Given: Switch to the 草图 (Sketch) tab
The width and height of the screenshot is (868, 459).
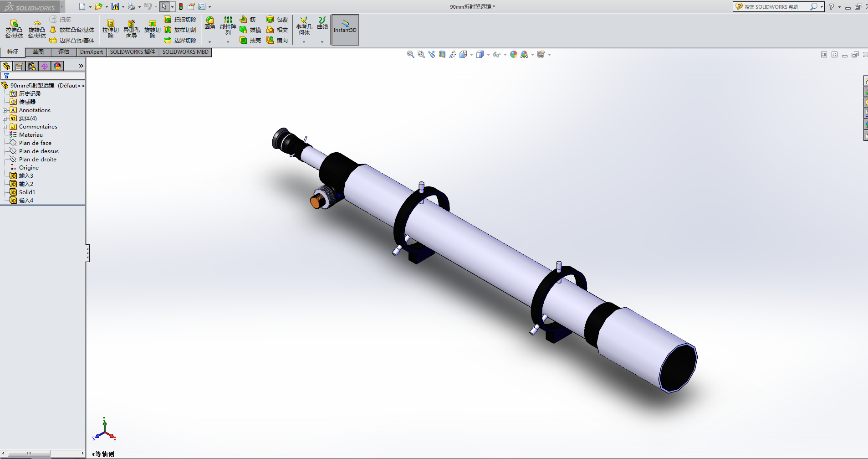Looking at the screenshot, I should point(38,52).
